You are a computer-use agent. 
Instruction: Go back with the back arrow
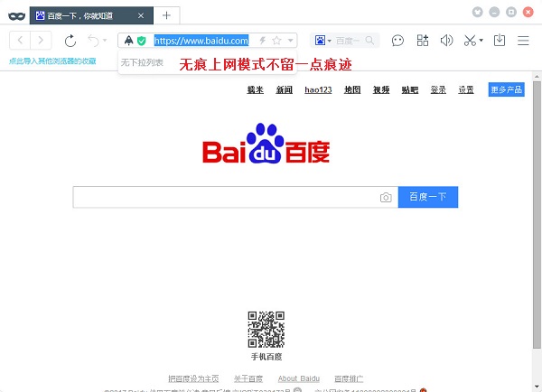pyautogui.click(x=20, y=41)
